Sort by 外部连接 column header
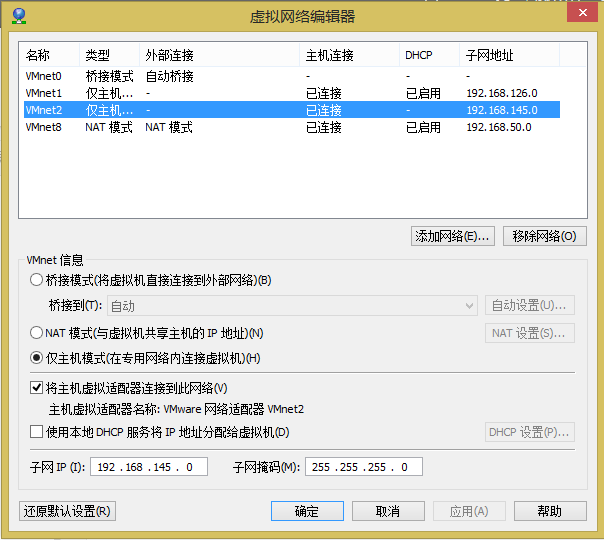Image resolution: width=604 pixels, height=540 pixels. coord(220,55)
